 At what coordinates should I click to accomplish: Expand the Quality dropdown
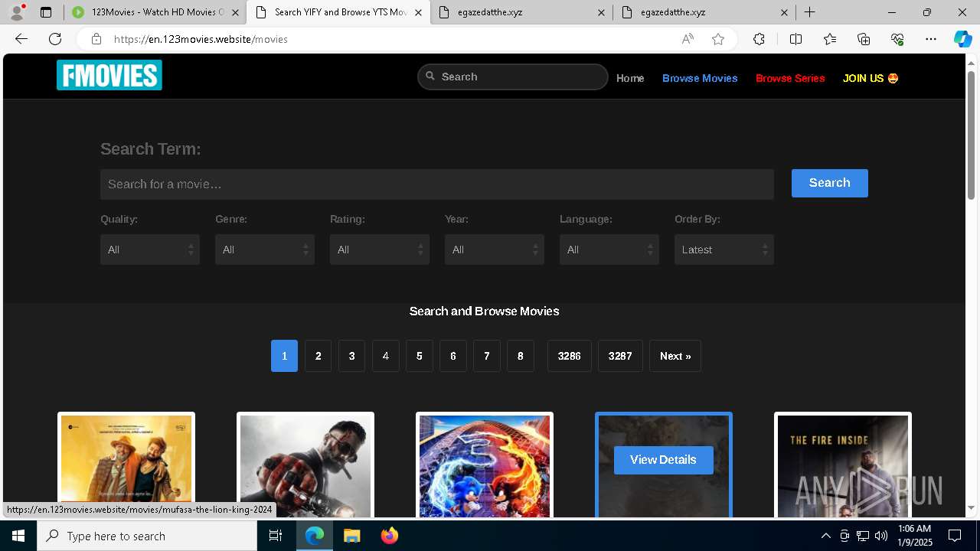click(150, 249)
